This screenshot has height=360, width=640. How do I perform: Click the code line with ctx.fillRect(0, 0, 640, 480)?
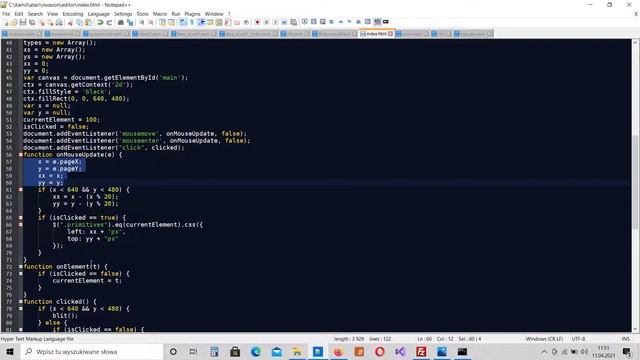click(76, 99)
